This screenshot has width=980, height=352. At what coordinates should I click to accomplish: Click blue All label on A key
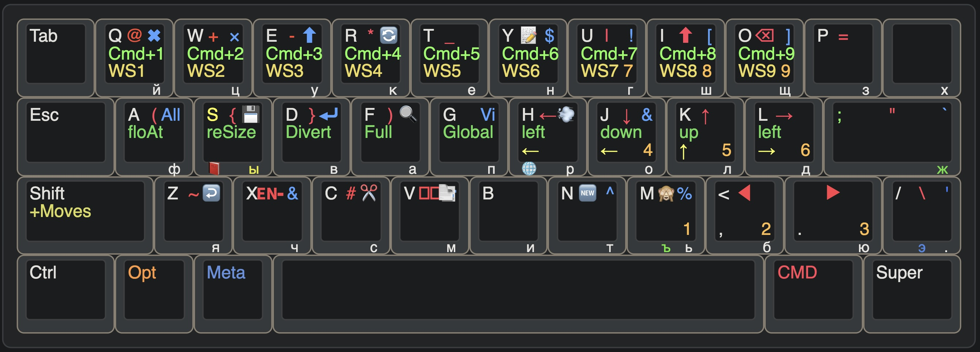pyautogui.click(x=170, y=115)
